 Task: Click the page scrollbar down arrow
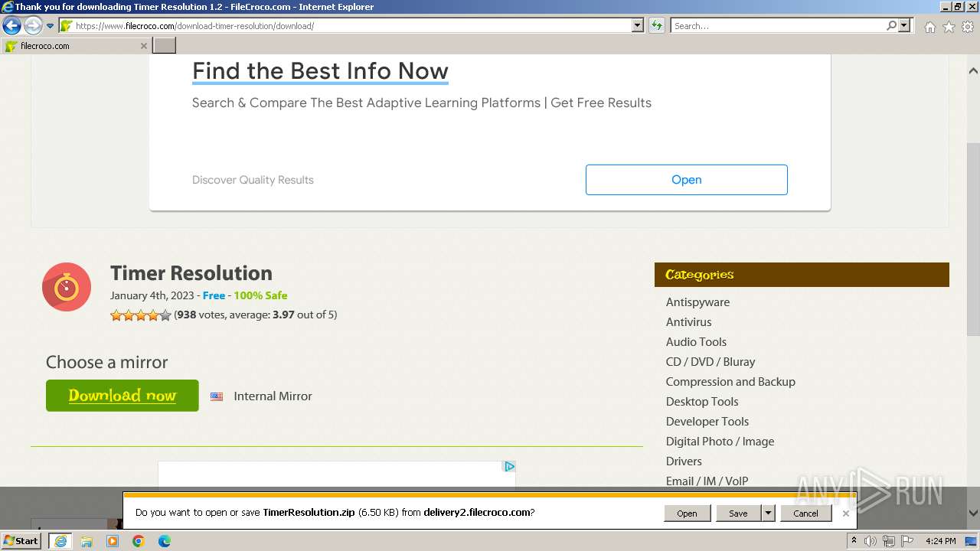tap(973, 514)
